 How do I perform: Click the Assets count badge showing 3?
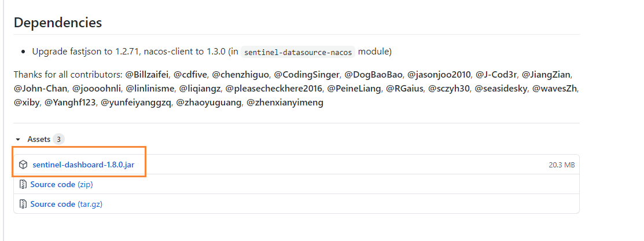59,140
